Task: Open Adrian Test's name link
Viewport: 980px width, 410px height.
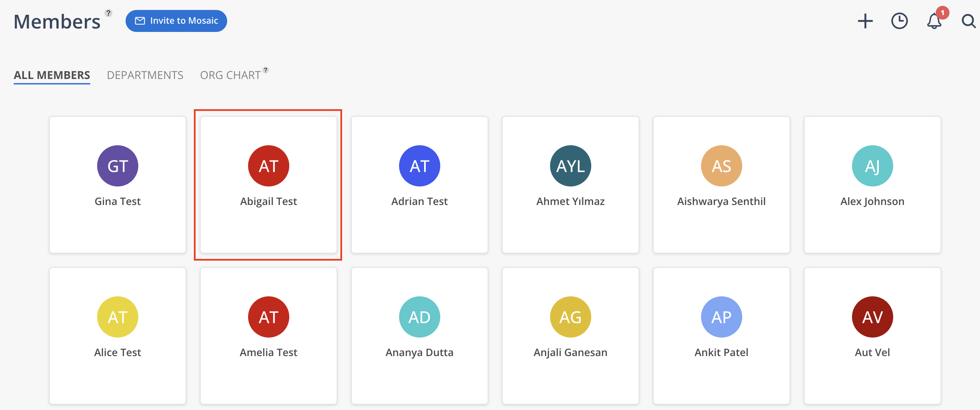Action: [x=419, y=201]
